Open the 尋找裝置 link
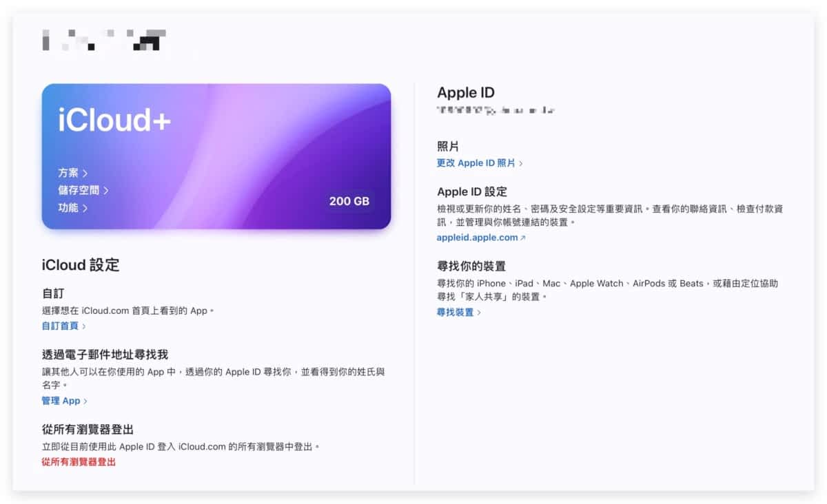The image size is (827, 504). pos(455,312)
